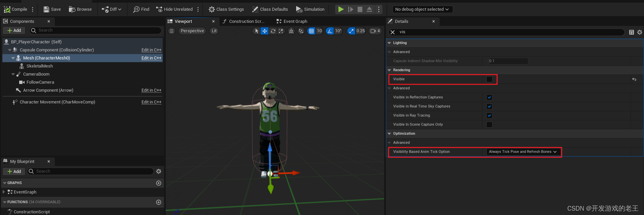Collapse the Lighting section
Viewport: 644px width, 215px height.
(390, 43)
